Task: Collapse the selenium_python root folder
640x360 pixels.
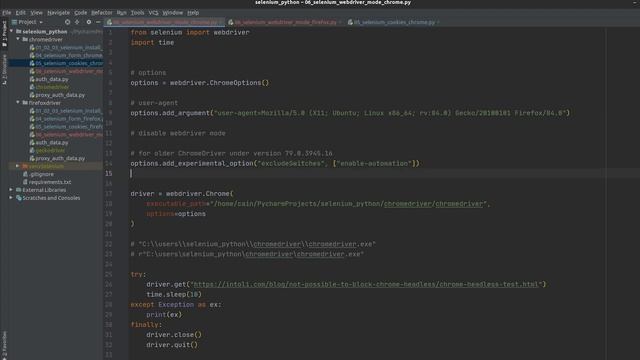Action: pyautogui.click(x=11, y=31)
